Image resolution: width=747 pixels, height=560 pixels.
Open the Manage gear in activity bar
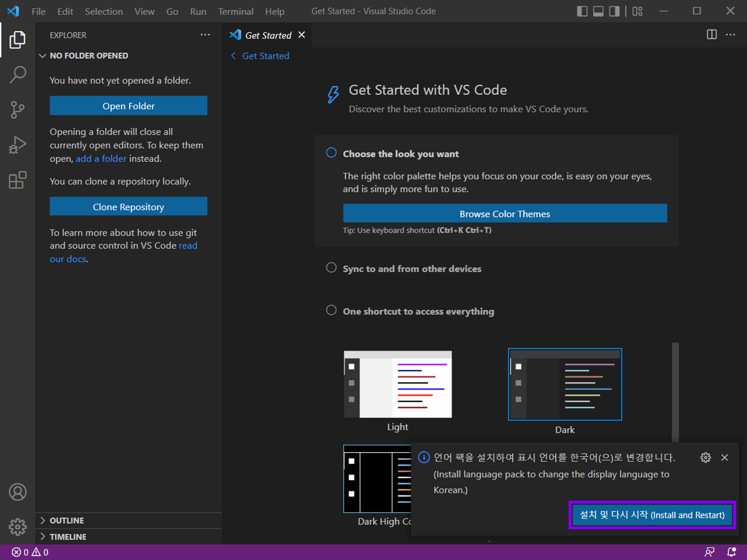tap(18, 527)
